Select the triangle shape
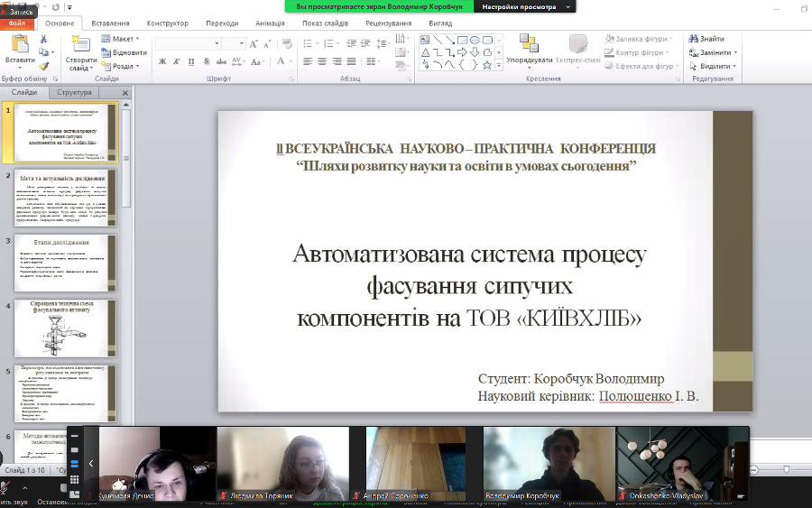The image size is (812, 508). pos(425,52)
